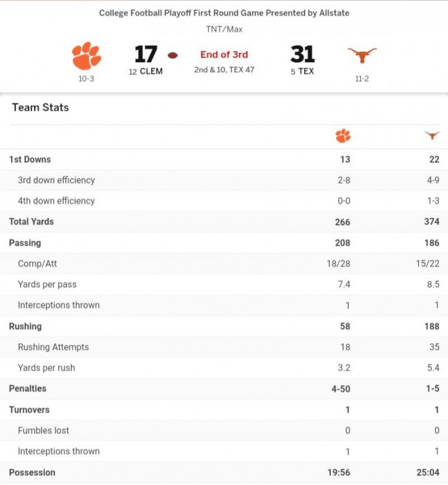Select the Penalties row label
Screen dimensions: 448x485
pyautogui.click(x=28, y=389)
